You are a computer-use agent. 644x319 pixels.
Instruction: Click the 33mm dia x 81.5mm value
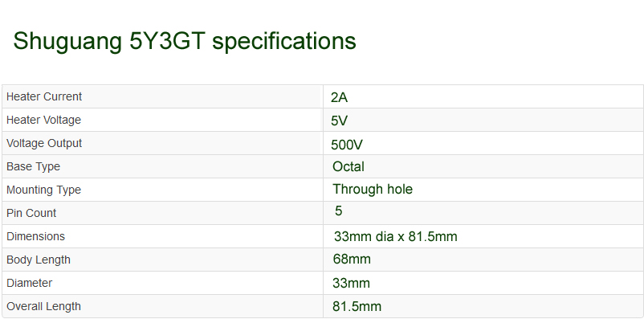click(x=396, y=237)
